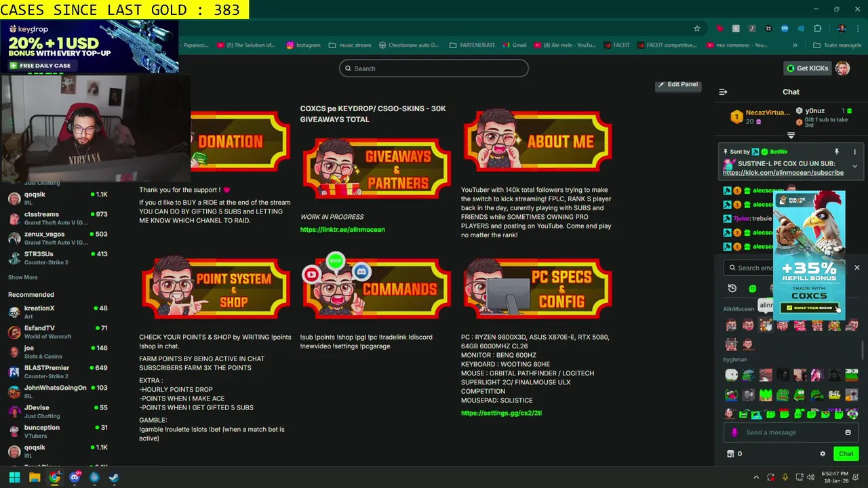Expand hidden bookmarks chevron

pos(795,45)
